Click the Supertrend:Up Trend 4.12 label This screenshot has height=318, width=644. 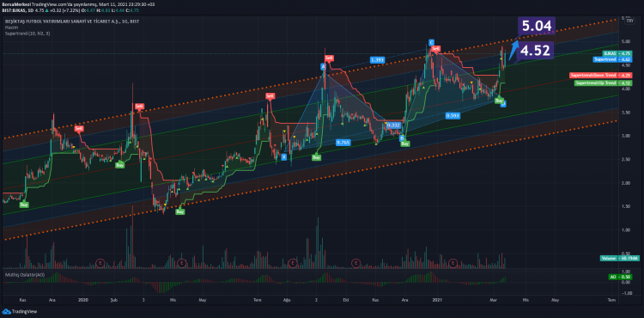pos(603,83)
